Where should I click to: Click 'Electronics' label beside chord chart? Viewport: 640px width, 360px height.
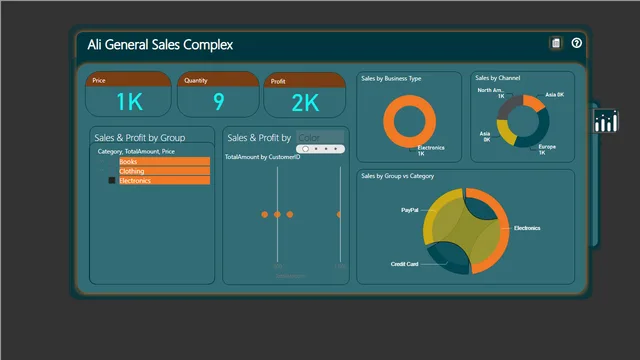point(527,228)
